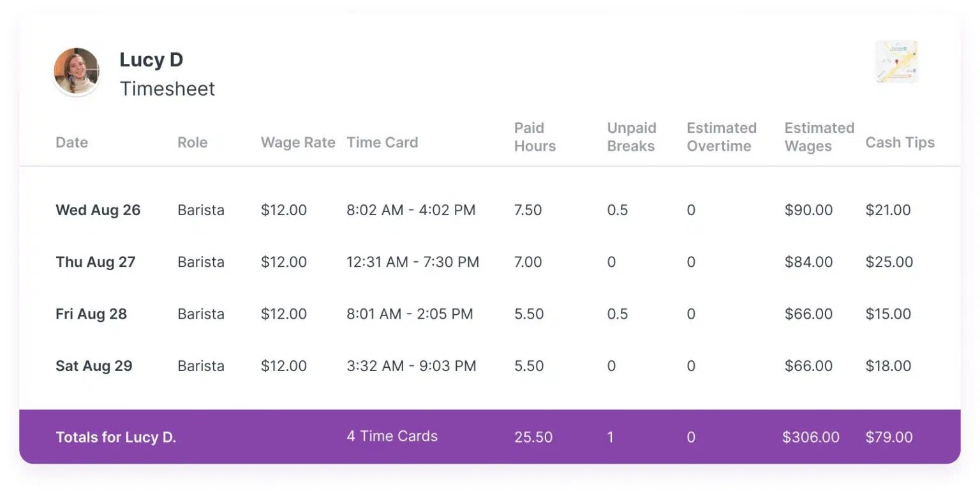Click the Date column header
The width and height of the screenshot is (980, 493).
(x=71, y=142)
